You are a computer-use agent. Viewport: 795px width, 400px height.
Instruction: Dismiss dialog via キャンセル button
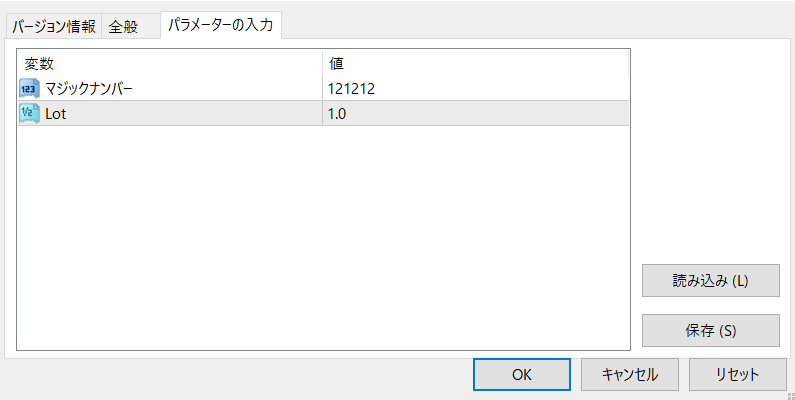pyautogui.click(x=630, y=375)
